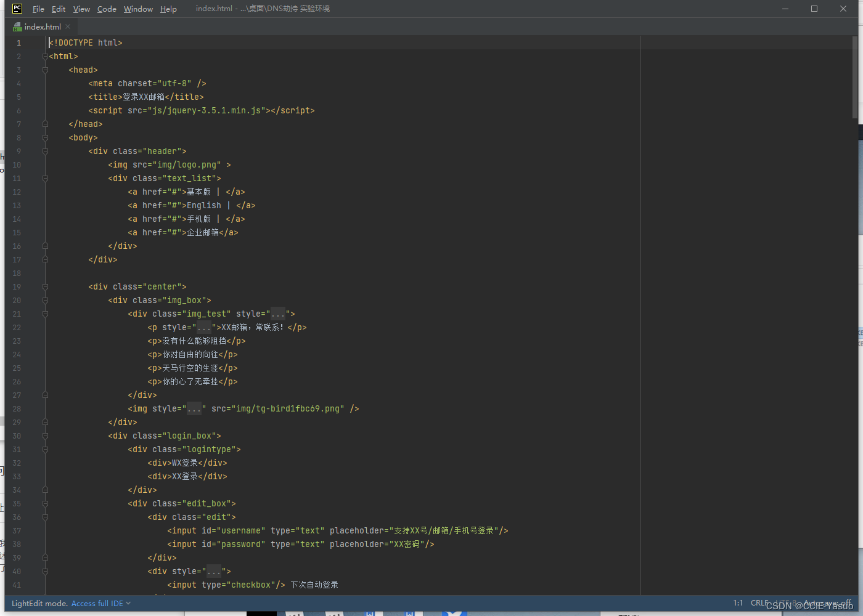863x616 pixels.
Task: Close the index.html tab with its x icon
Action: click(x=68, y=26)
